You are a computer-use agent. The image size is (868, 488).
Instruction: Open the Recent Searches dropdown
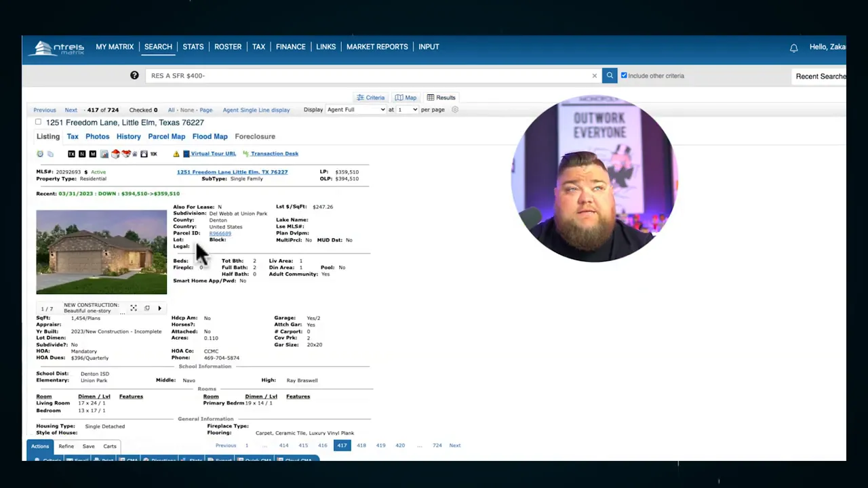click(x=821, y=77)
